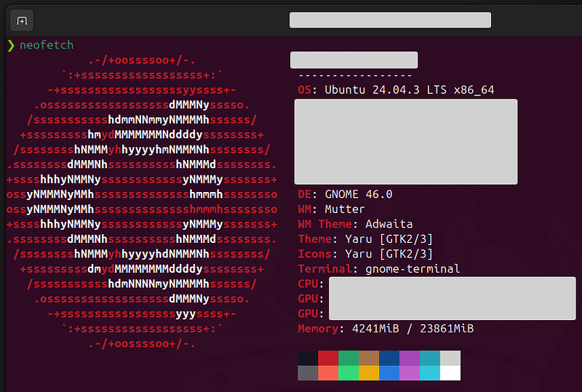Click the Terminal gnome-terminal line
The width and height of the screenshot is (582, 392).
point(378,269)
